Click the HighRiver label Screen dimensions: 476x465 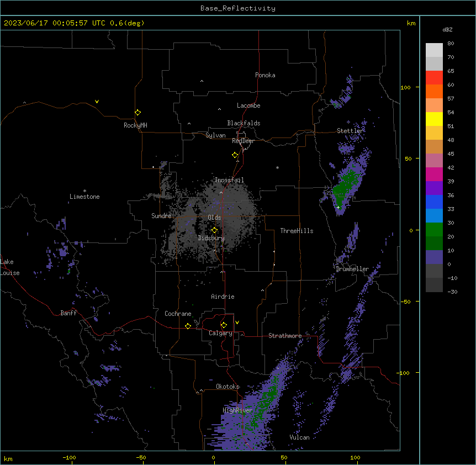tap(237, 410)
